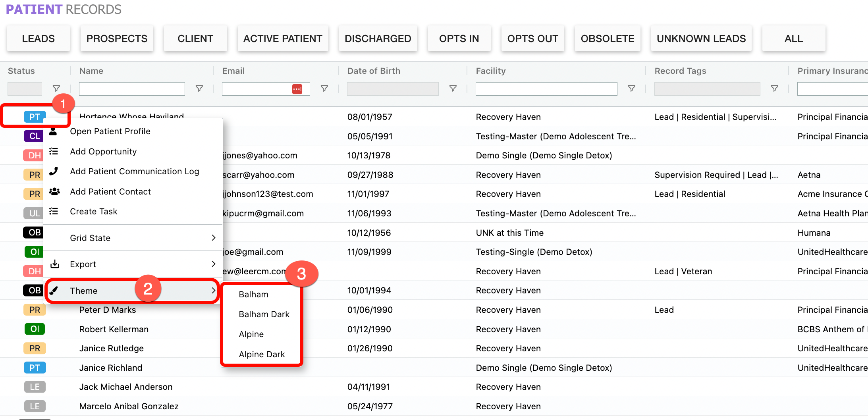
Task: Select Open Patient Profile from context menu
Action: [x=110, y=131]
